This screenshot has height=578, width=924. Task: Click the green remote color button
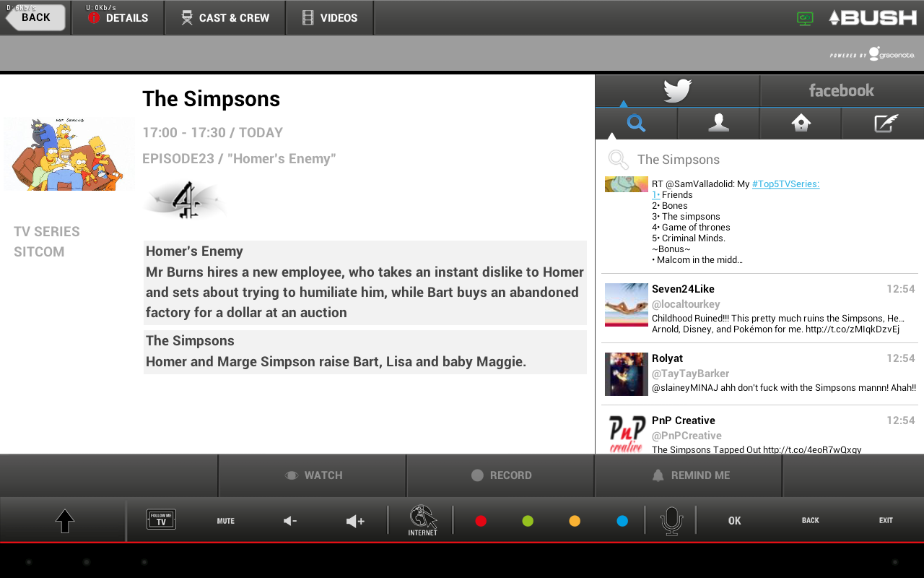click(528, 521)
